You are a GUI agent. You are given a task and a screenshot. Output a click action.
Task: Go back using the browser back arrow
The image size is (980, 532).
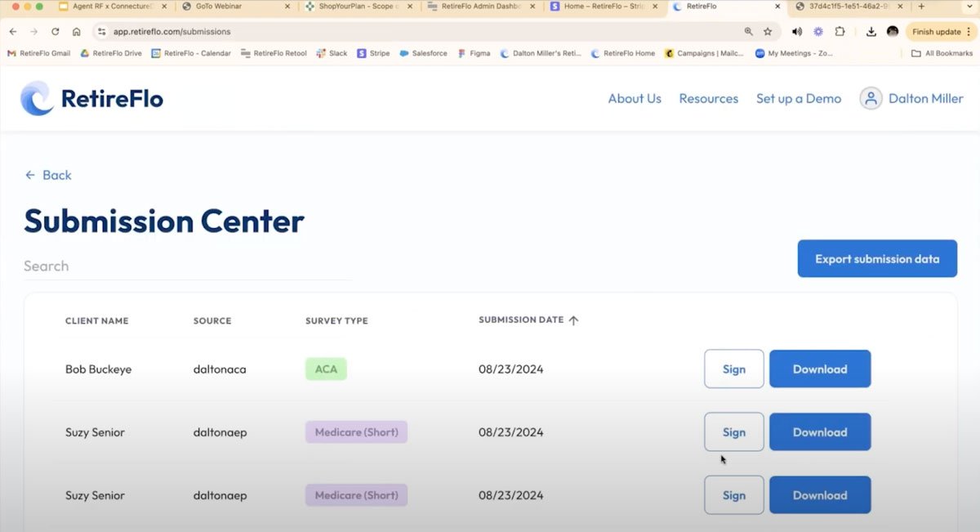pyautogui.click(x=13, y=32)
